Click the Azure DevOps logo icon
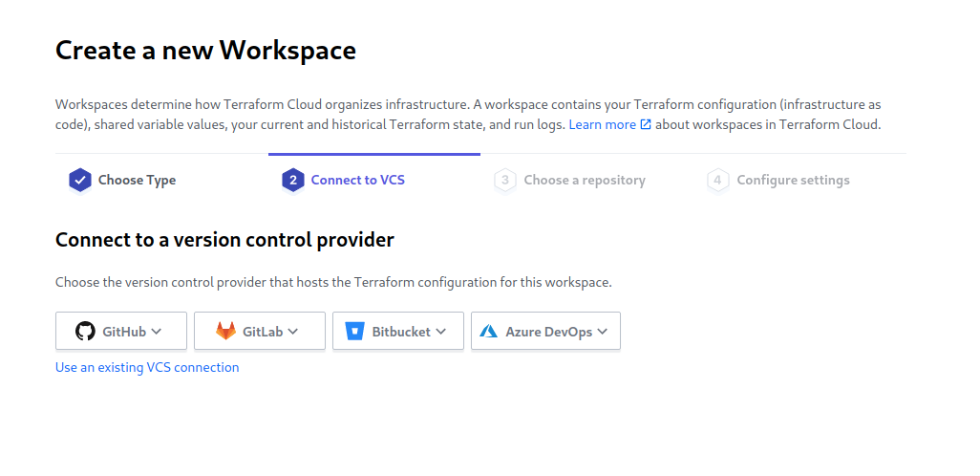This screenshot has width=980, height=476. (490, 332)
